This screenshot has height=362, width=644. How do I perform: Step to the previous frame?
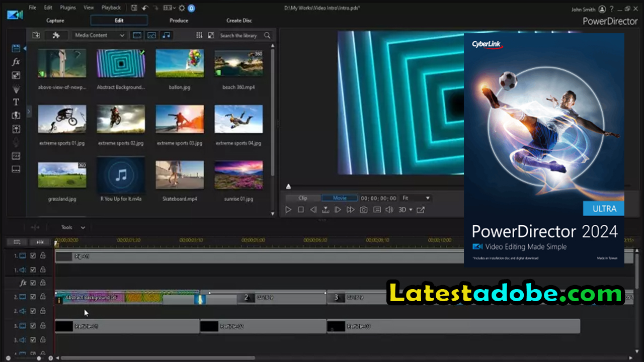click(x=313, y=210)
